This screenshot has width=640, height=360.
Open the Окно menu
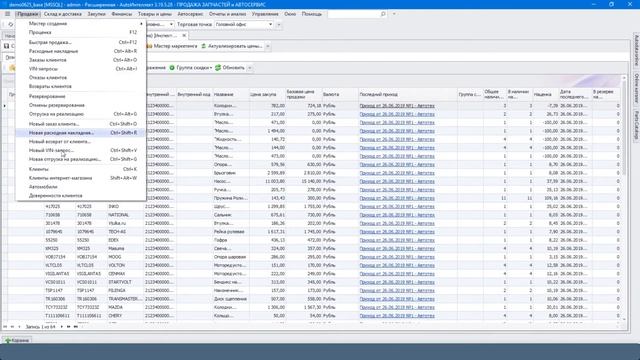point(290,14)
